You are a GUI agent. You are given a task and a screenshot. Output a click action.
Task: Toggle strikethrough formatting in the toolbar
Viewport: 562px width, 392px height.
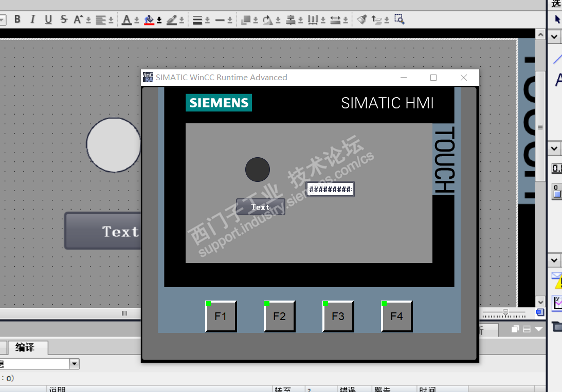(64, 20)
